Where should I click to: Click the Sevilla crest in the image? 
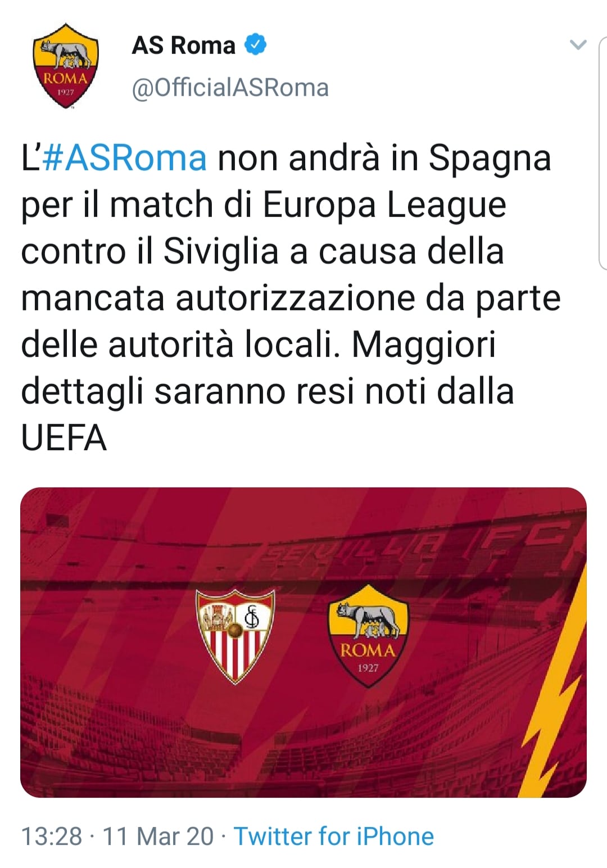tap(235, 635)
